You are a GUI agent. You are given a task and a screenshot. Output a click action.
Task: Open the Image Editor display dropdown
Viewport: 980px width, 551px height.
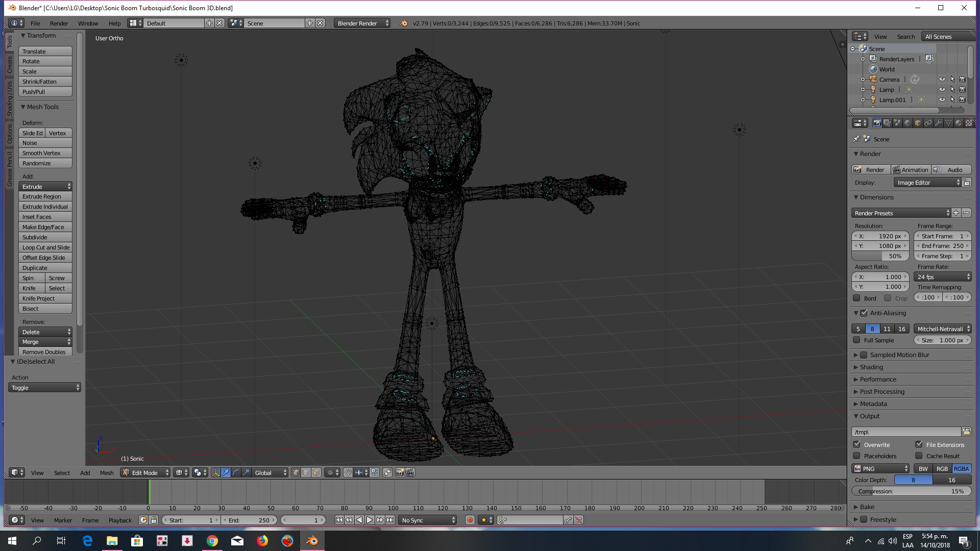pos(927,182)
